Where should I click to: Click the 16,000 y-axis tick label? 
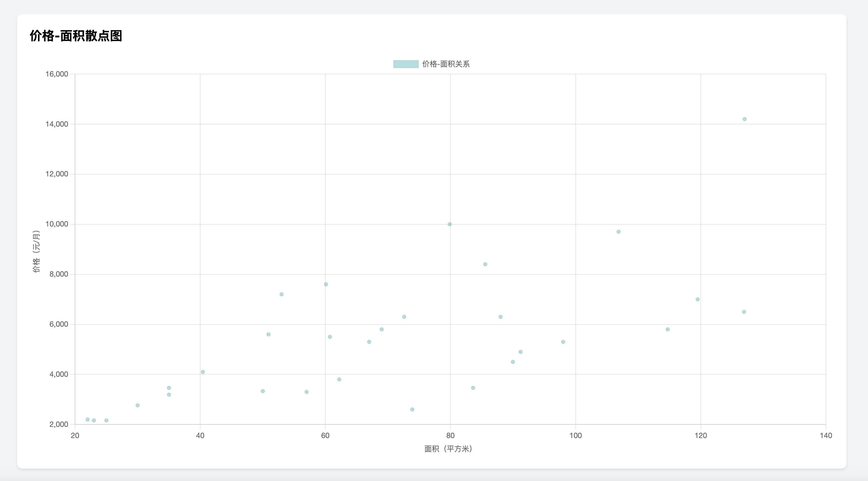pyautogui.click(x=57, y=74)
